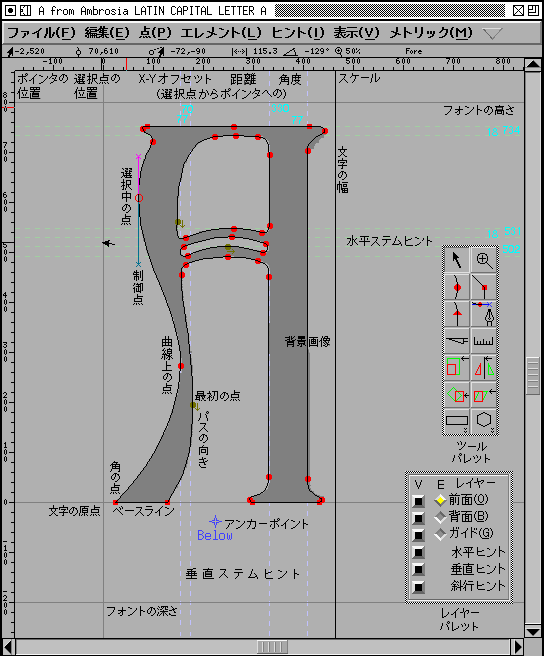544x656 pixels.
Task: Select the ruler measure tool
Action: tap(484, 341)
